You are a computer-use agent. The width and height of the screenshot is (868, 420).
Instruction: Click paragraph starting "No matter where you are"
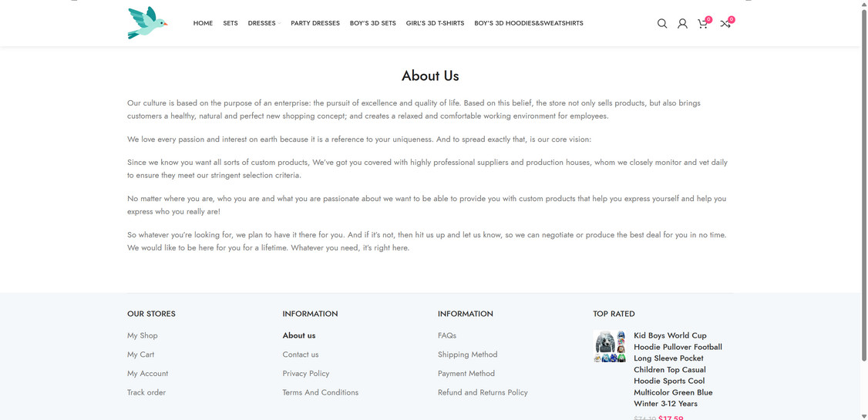pos(427,205)
